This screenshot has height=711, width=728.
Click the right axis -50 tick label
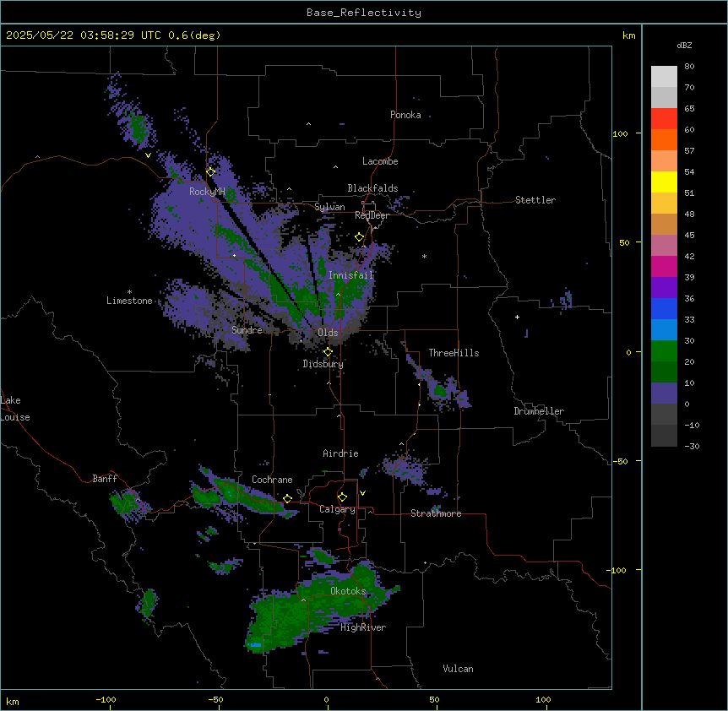[620, 461]
